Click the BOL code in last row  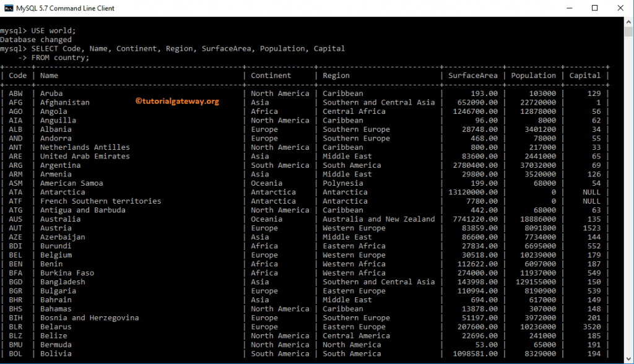click(15, 353)
